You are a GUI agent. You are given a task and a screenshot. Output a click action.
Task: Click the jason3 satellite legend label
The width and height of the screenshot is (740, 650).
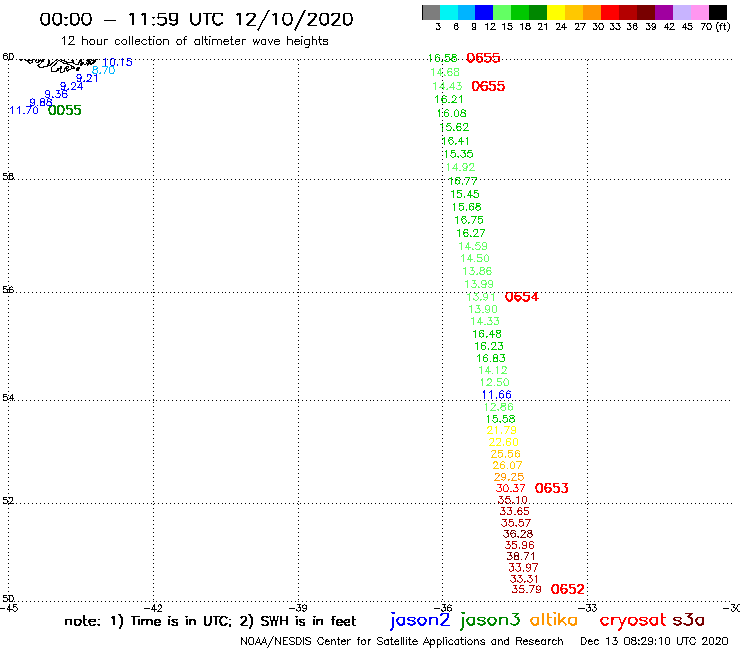490,620
